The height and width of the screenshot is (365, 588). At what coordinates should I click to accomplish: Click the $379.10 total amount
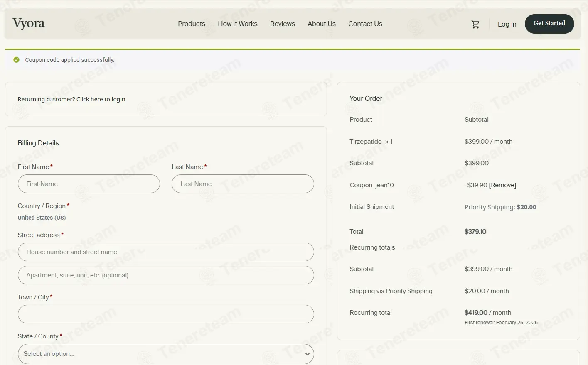[475, 232]
